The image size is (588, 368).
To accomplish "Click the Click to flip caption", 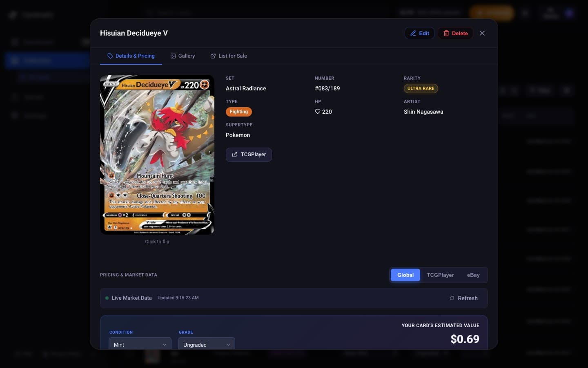I will pyautogui.click(x=157, y=242).
